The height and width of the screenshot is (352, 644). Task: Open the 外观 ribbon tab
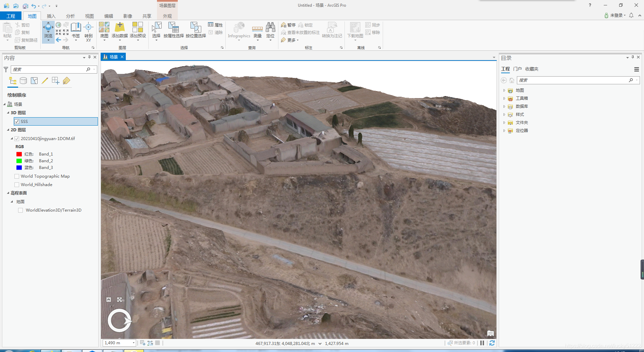[x=167, y=16]
